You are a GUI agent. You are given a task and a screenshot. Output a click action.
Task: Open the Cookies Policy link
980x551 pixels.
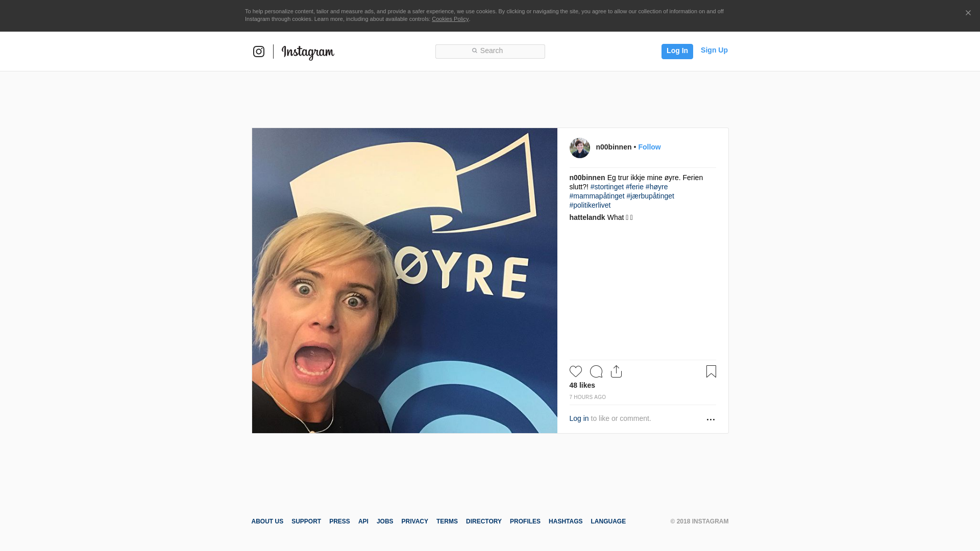450,19
